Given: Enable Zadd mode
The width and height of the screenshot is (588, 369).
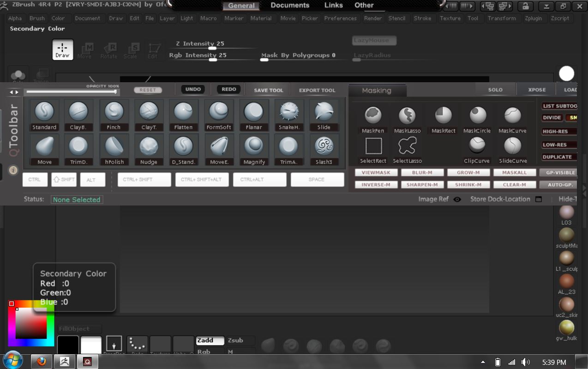Looking at the screenshot, I should coord(210,340).
